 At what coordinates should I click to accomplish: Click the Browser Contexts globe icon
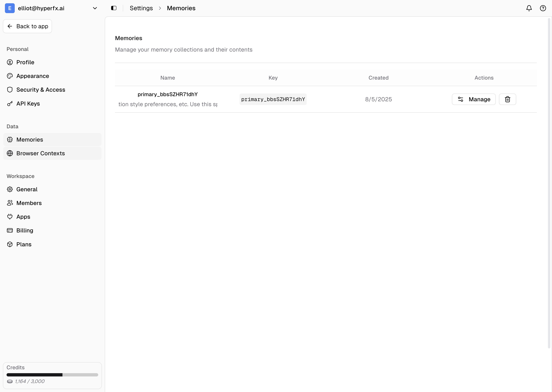click(10, 153)
